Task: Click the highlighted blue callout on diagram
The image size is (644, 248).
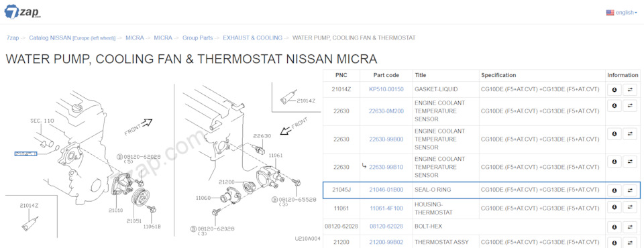Action: [x=25, y=153]
